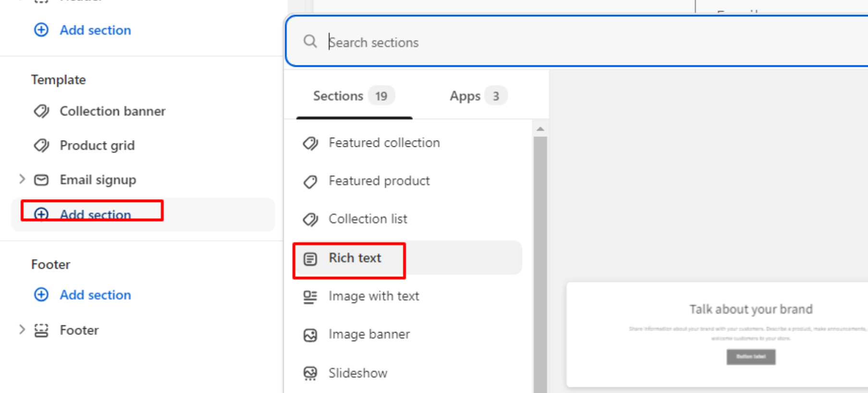
Task: Click the plus icon for Footer Add section
Action: tap(41, 295)
